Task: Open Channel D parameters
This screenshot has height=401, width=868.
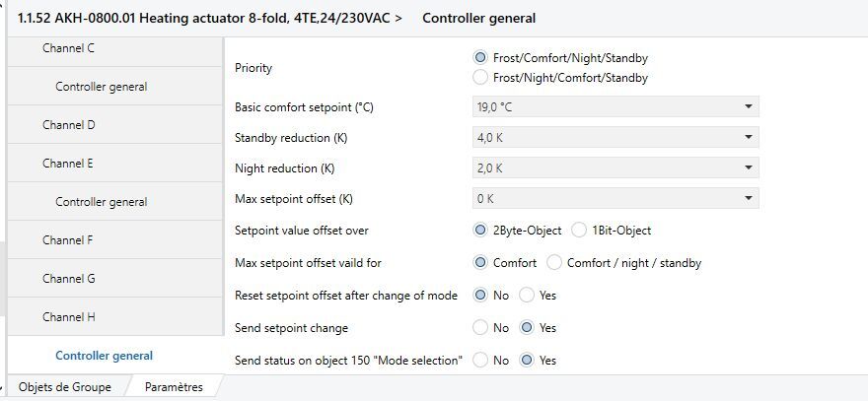Action: tap(69, 125)
